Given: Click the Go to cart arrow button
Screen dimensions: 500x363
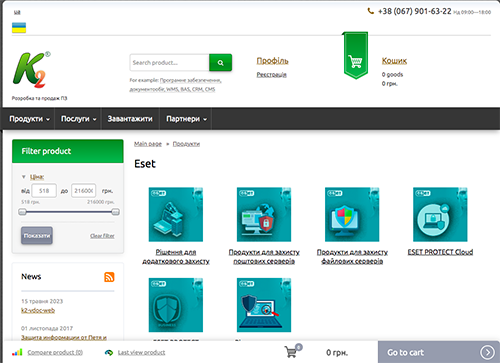Looking at the screenshot, I should (487, 352).
